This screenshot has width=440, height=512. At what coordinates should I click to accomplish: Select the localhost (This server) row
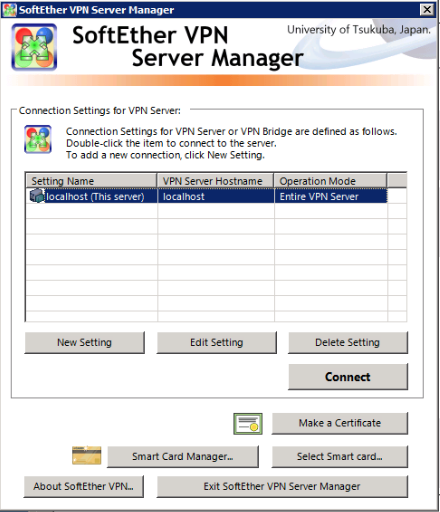point(207,196)
